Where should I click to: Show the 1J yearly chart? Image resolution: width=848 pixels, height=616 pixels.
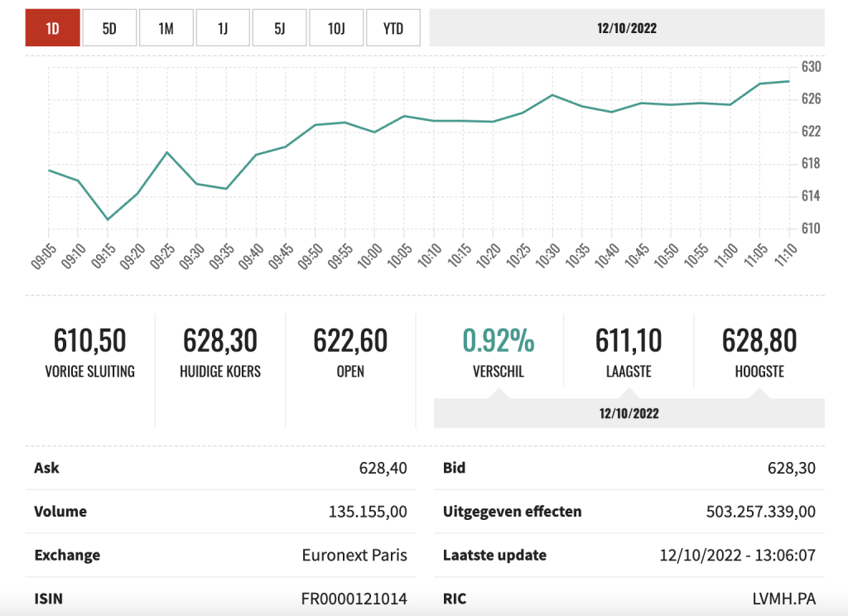(223, 28)
